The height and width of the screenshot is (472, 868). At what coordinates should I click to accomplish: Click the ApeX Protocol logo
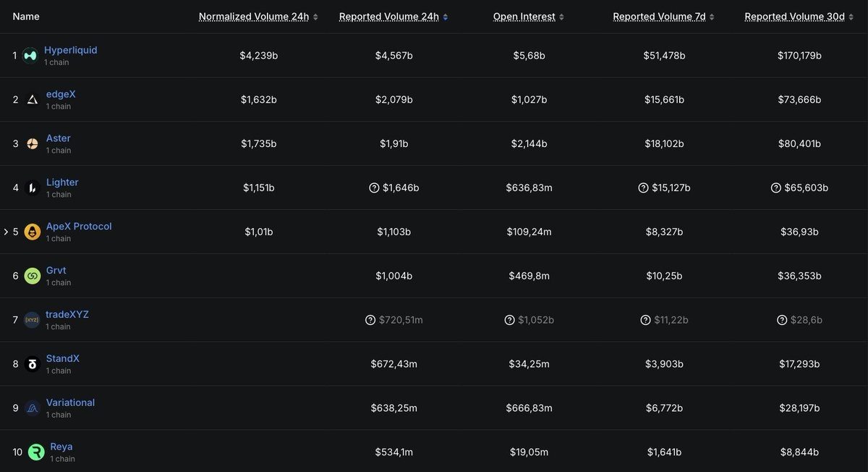(32, 232)
